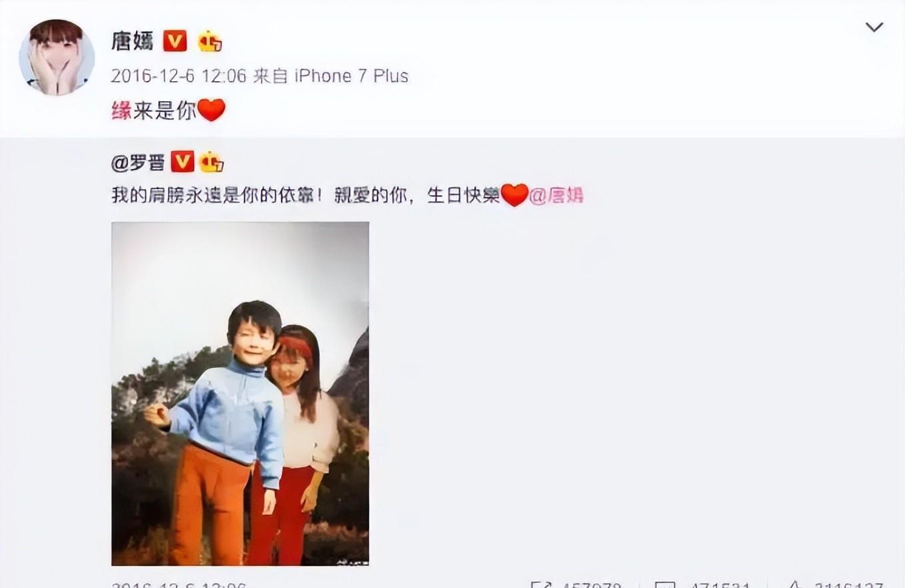Click the red heart emoji after 缘来是你
The image size is (905, 588).
pos(212,111)
